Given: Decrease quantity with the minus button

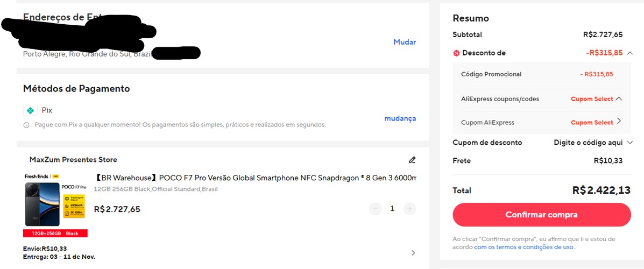Looking at the screenshot, I should click(376, 208).
